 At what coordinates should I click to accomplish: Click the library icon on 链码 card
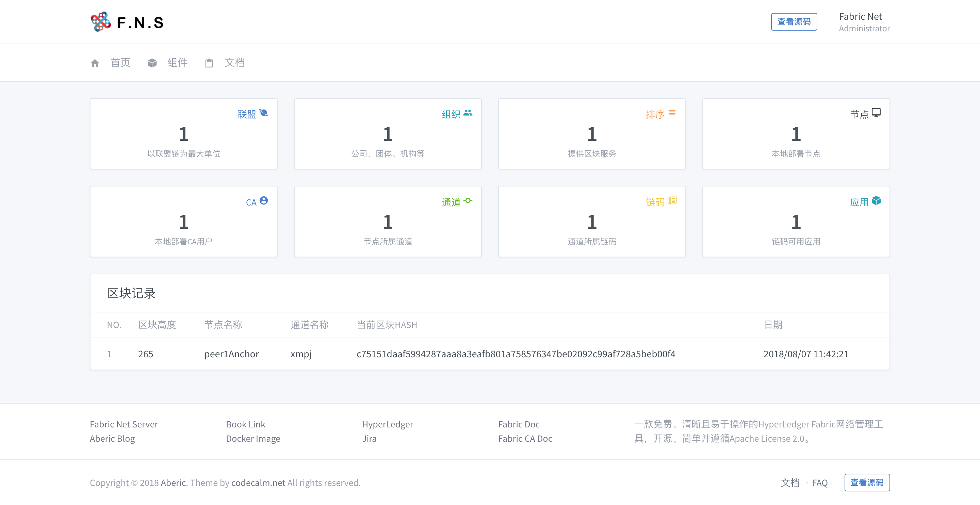click(x=672, y=200)
